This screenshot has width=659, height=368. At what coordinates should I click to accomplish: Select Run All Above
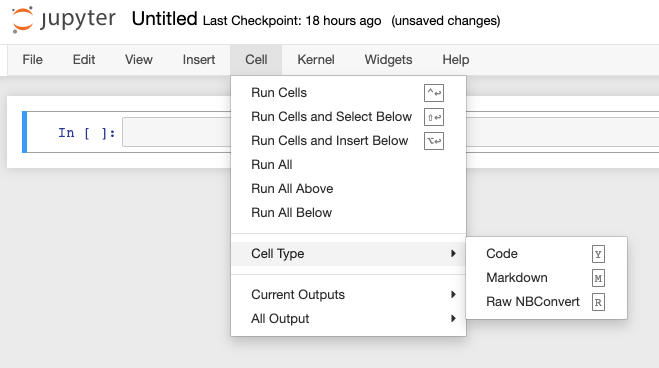click(x=348, y=189)
